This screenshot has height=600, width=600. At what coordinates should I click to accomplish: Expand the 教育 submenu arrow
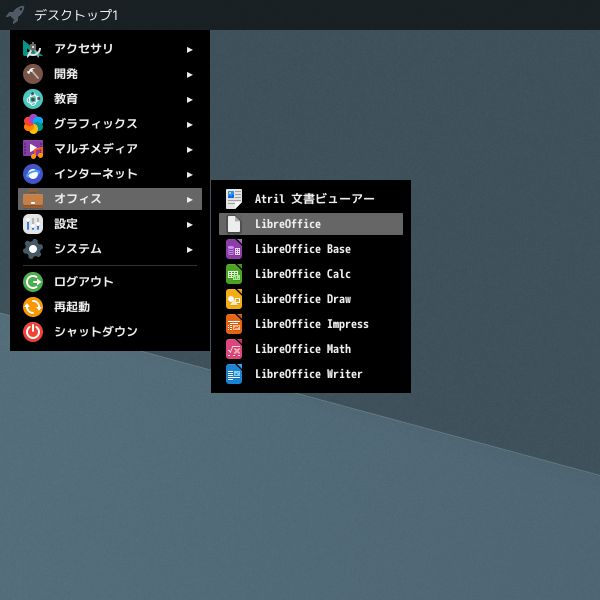pyautogui.click(x=189, y=100)
